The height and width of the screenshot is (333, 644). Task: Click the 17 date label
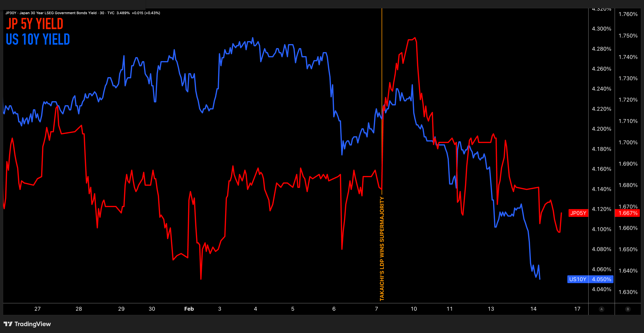[x=577, y=309]
